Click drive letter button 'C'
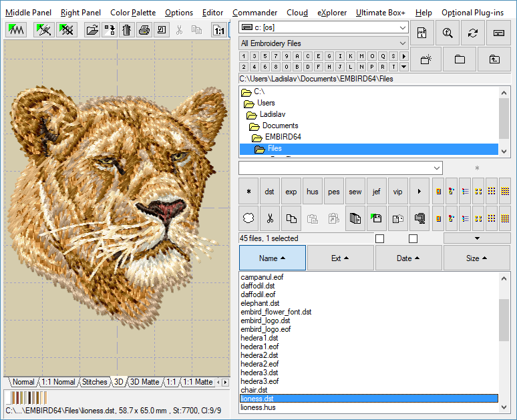Image resolution: width=517 pixels, height=420 pixels. (x=308, y=56)
